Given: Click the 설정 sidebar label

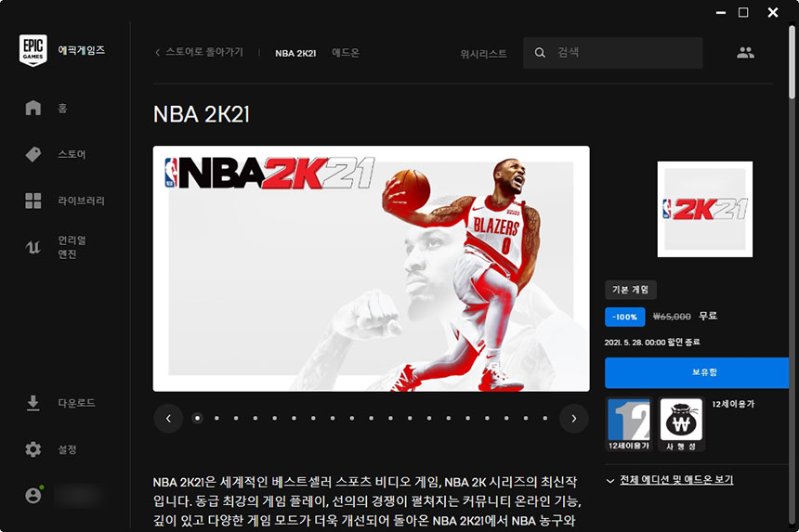Looking at the screenshot, I should coord(67,449).
